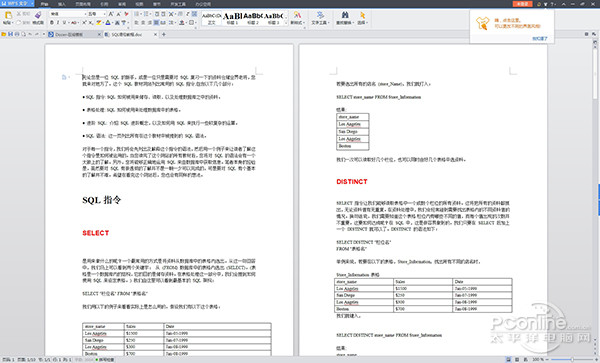Open the font size dropdown

pyautogui.click(x=96, y=14)
